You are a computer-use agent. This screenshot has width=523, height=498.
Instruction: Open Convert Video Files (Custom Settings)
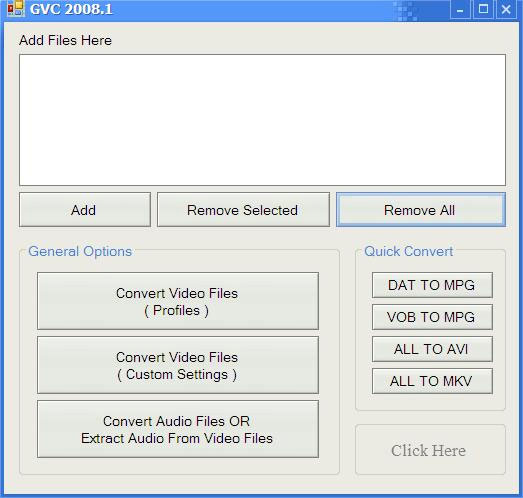pyautogui.click(x=178, y=365)
